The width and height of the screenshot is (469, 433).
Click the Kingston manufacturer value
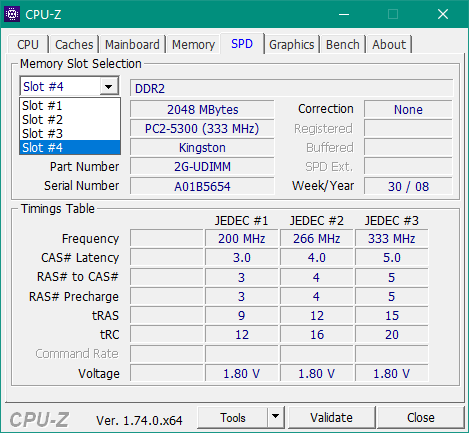tap(202, 148)
